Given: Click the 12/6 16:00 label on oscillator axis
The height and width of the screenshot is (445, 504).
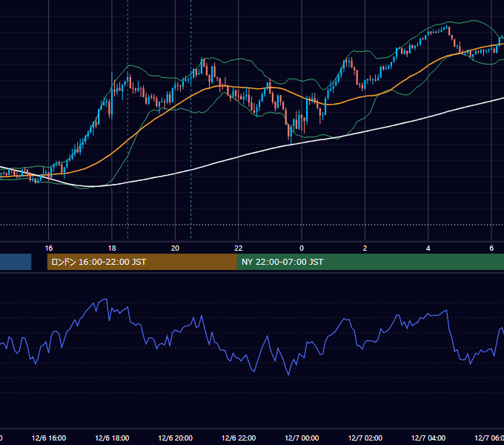Looking at the screenshot, I should tap(49, 438).
